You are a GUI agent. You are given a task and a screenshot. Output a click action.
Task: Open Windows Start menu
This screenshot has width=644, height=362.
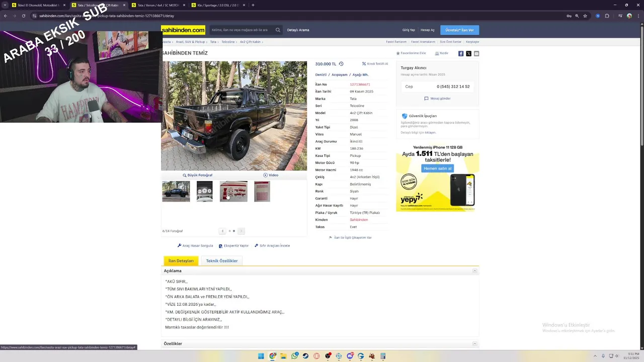(261, 356)
